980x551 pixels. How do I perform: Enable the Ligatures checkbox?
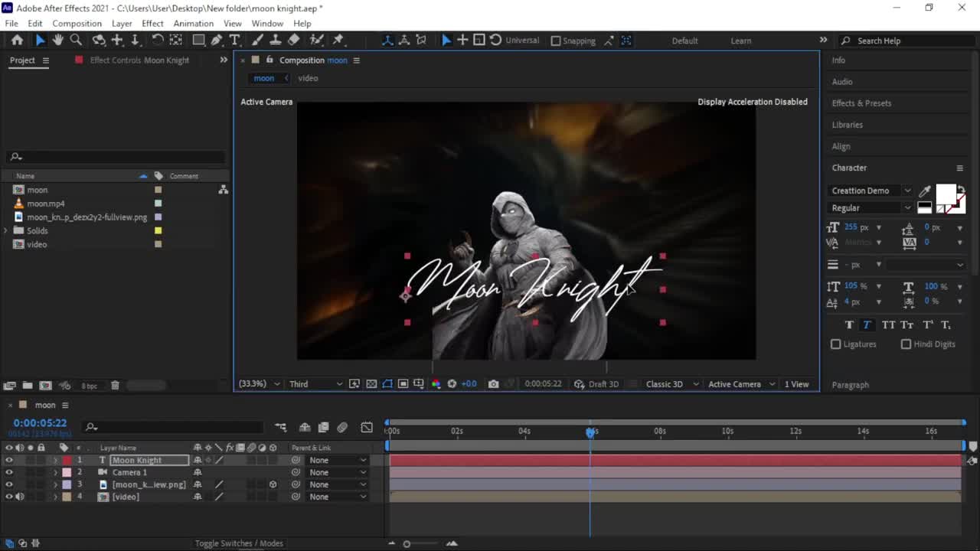(x=836, y=344)
